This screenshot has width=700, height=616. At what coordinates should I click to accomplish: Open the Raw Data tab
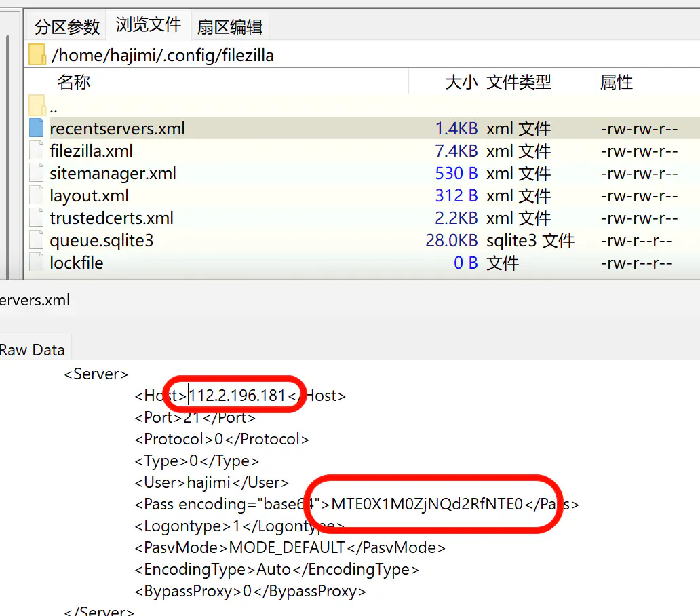32,350
